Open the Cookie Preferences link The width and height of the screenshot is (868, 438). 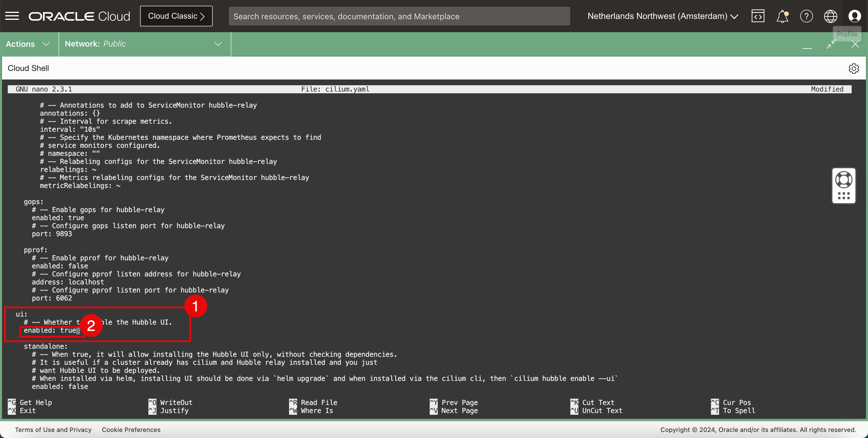[x=131, y=430]
